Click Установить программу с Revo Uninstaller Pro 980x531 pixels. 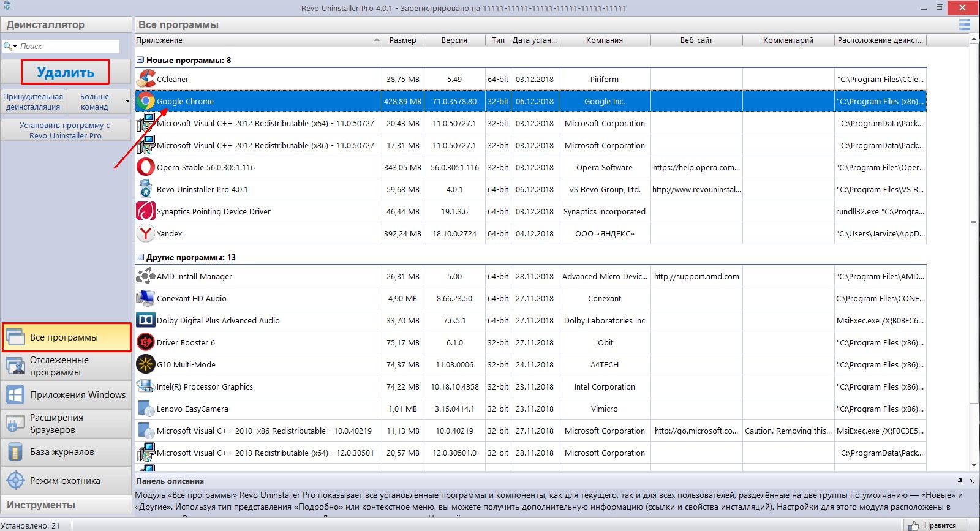tap(66, 130)
